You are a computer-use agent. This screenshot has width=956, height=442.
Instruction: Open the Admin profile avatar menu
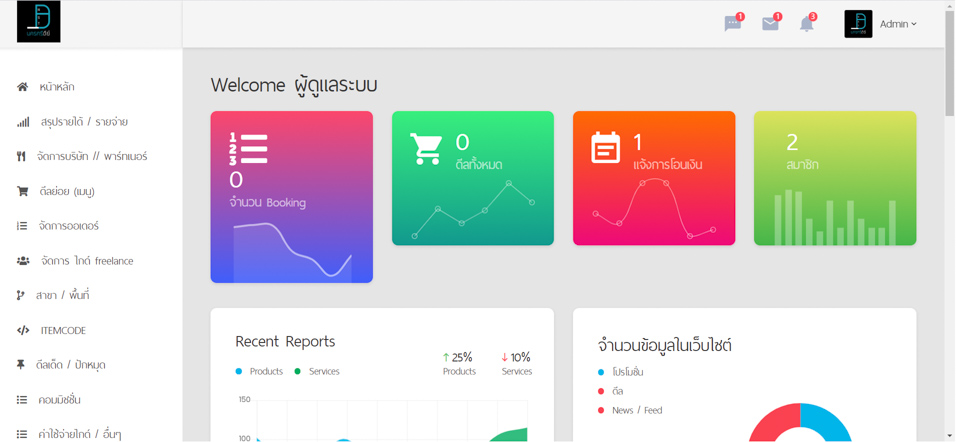point(858,24)
